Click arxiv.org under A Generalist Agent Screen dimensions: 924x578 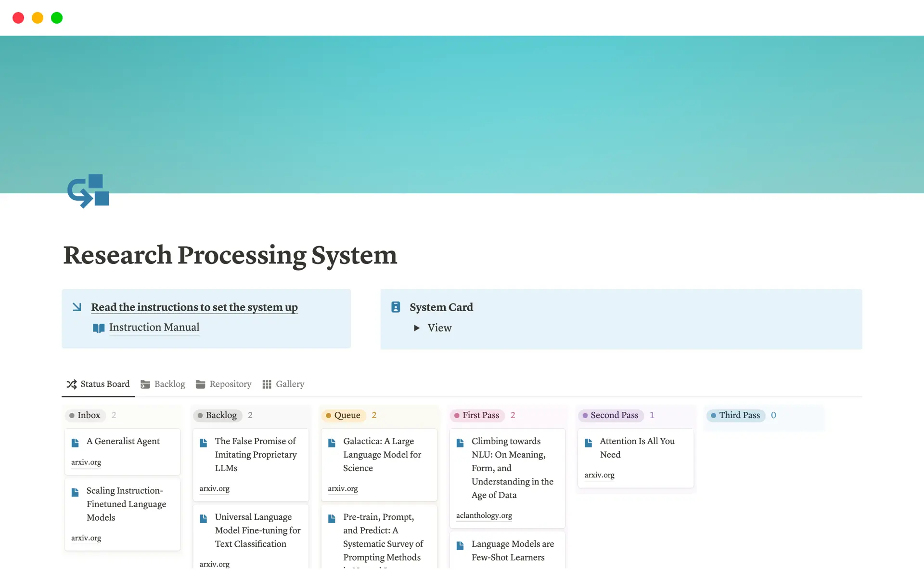(x=86, y=462)
